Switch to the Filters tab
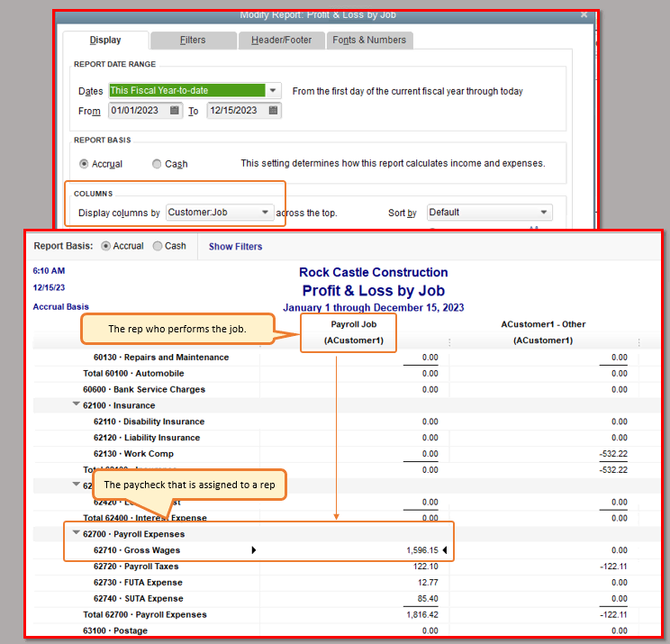This screenshot has width=670, height=644. pyautogui.click(x=193, y=41)
